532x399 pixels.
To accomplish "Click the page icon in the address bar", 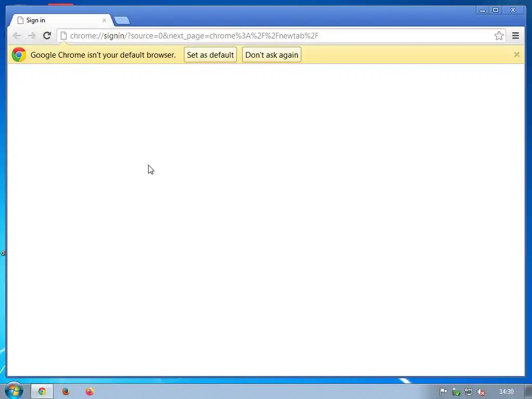I will [x=63, y=36].
